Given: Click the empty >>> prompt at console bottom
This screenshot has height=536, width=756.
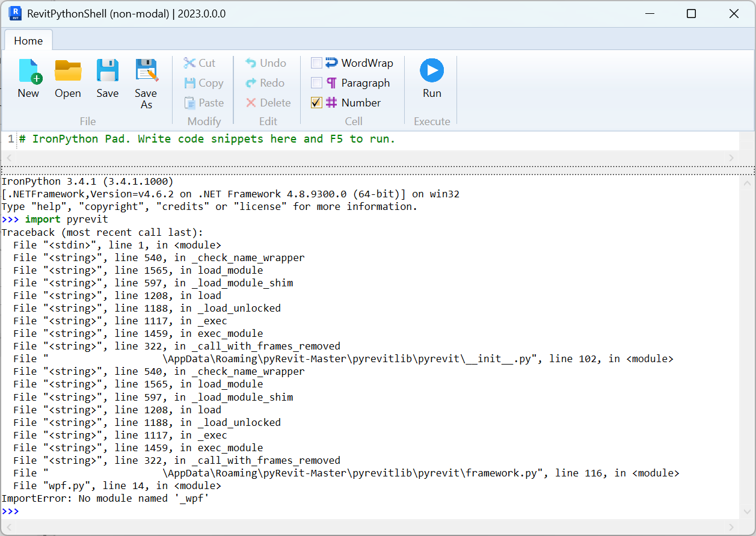Looking at the screenshot, I should click(x=10, y=511).
